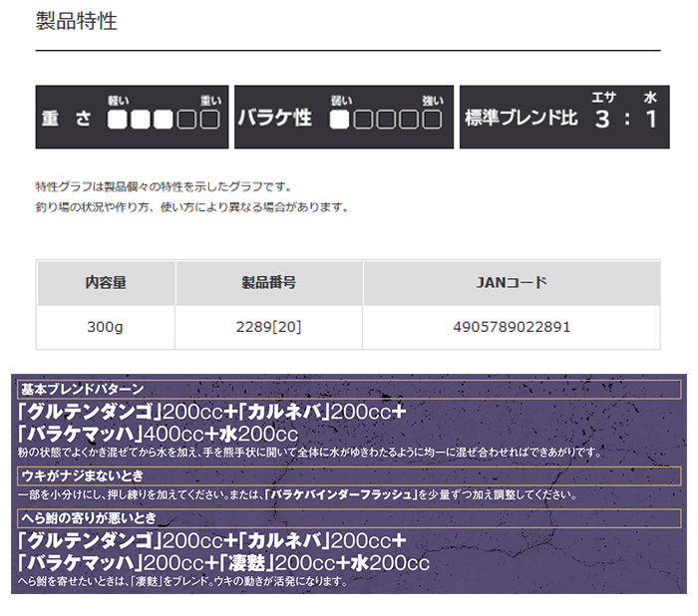Click the 基本ブレンドパターン heading

coord(349,390)
